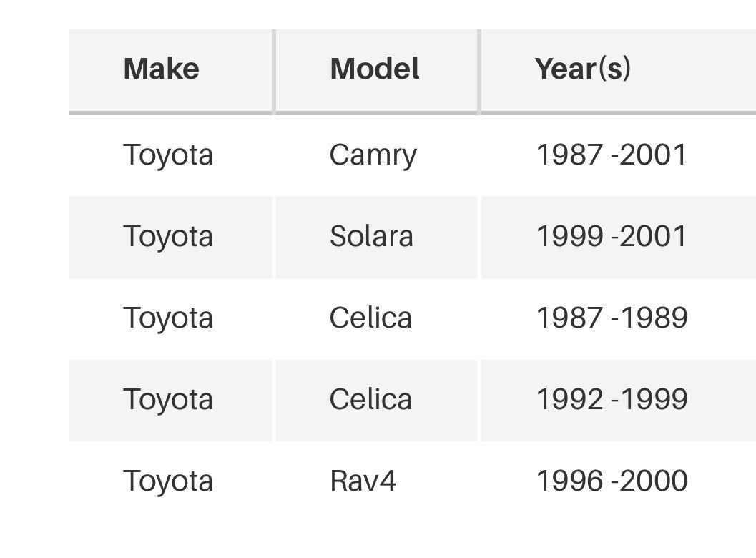Select the Camry model cell
This screenshot has height=558, width=756.
coord(373,156)
